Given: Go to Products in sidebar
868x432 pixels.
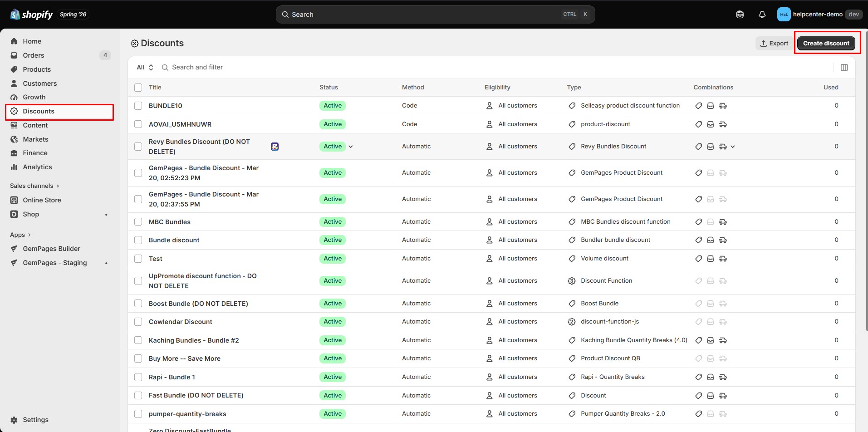Looking at the screenshot, I should pos(37,69).
